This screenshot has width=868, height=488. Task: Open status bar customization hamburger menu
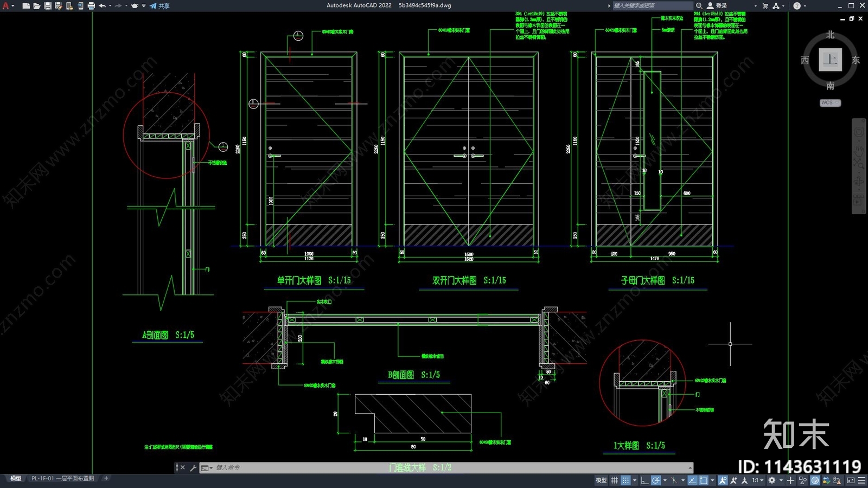[861, 480]
